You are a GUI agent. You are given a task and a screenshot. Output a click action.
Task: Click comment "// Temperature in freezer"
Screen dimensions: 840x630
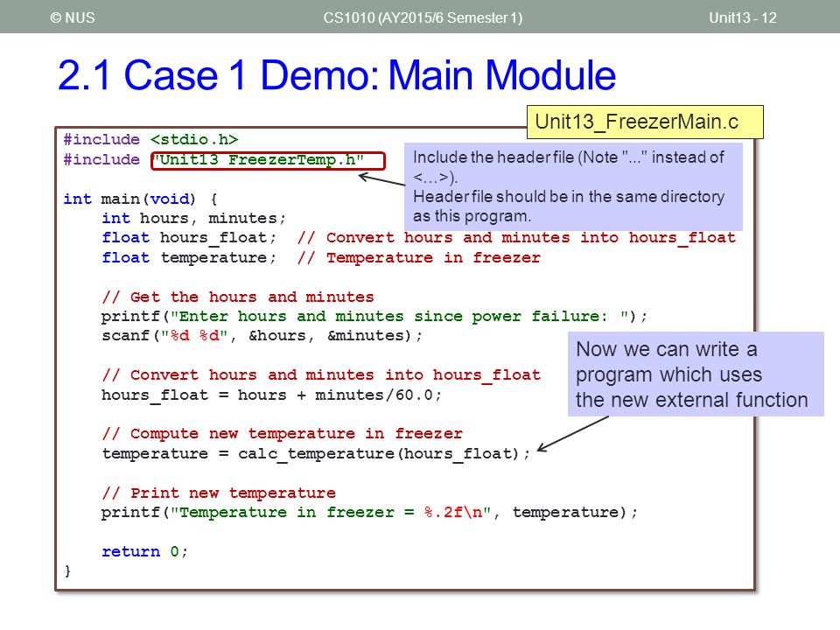coord(419,257)
